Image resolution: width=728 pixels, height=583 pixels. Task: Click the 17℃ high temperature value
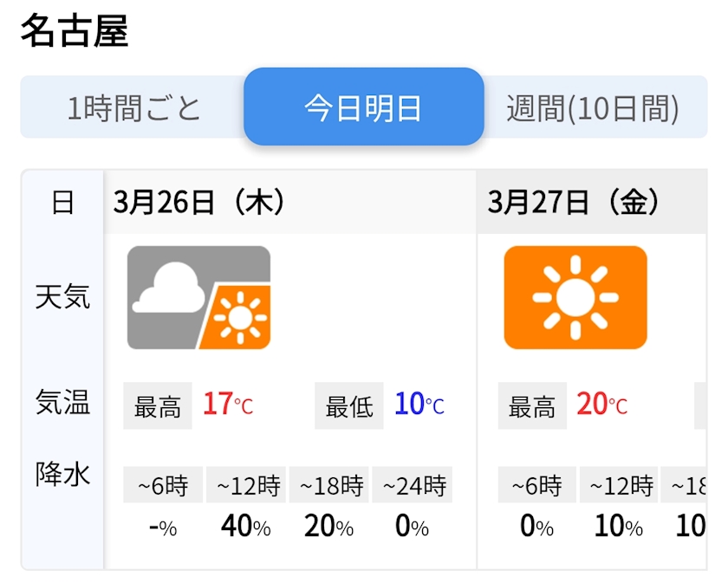(x=228, y=405)
